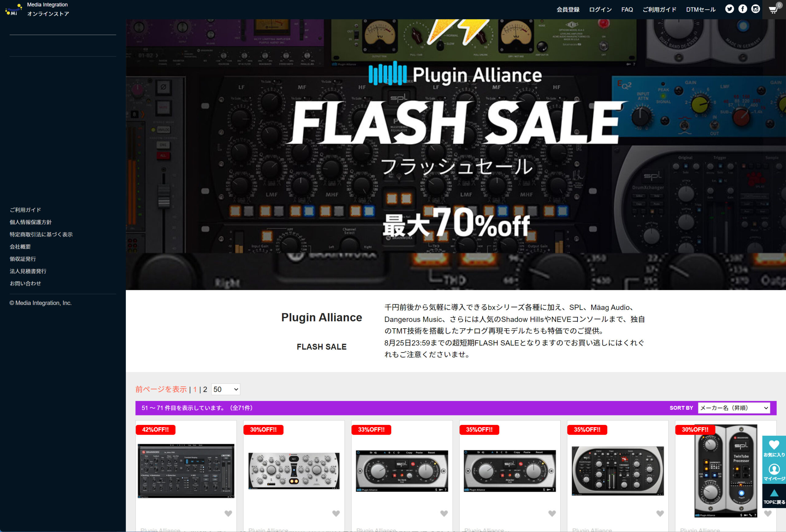Open the Instagram social icon

pyautogui.click(x=756, y=9)
